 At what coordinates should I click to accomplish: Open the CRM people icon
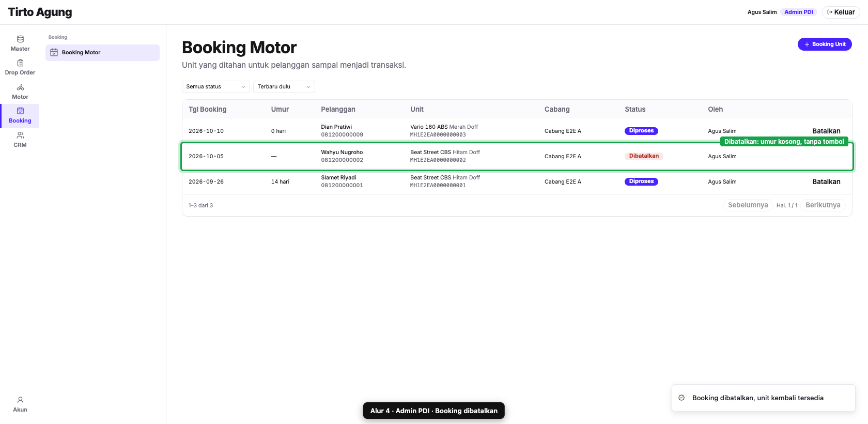point(20,135)
